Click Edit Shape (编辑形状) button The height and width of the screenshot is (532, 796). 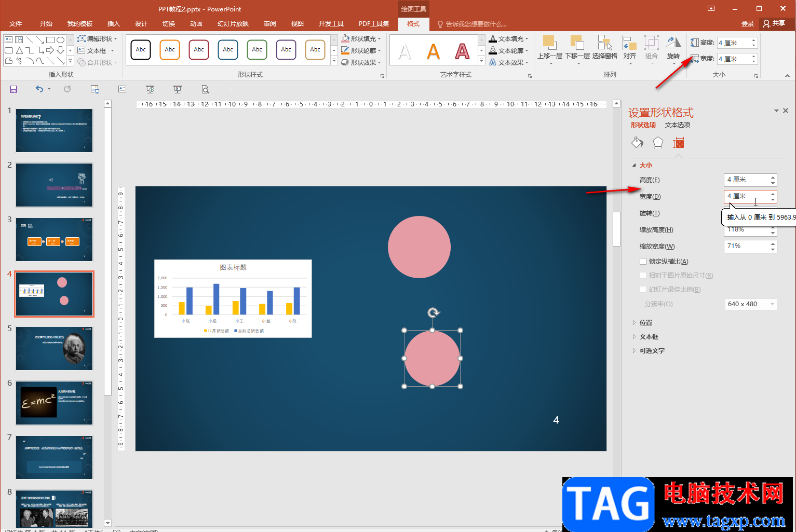(x=97, y=38)
